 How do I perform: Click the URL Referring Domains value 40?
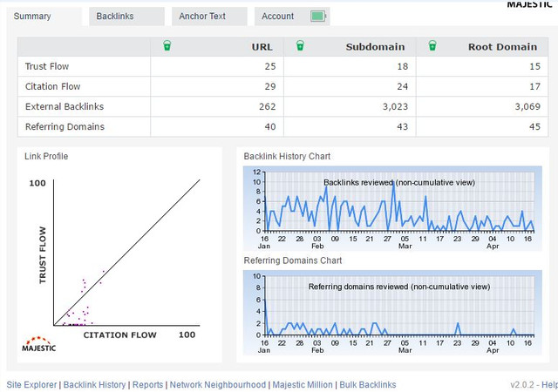[270, 126]
